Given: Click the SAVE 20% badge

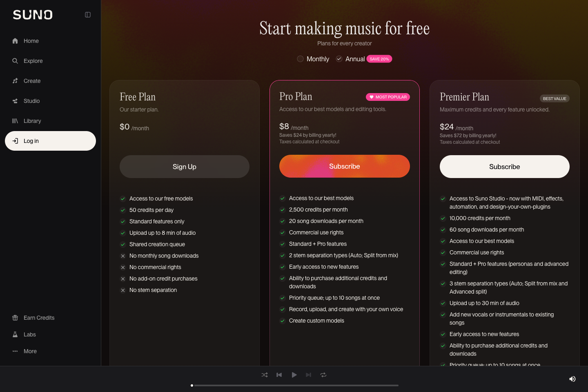Looking at the screenshot, I should coord(379,59).
